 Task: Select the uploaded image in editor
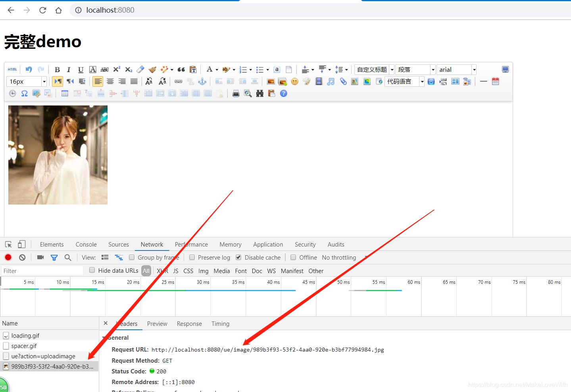tap(58, 155)
